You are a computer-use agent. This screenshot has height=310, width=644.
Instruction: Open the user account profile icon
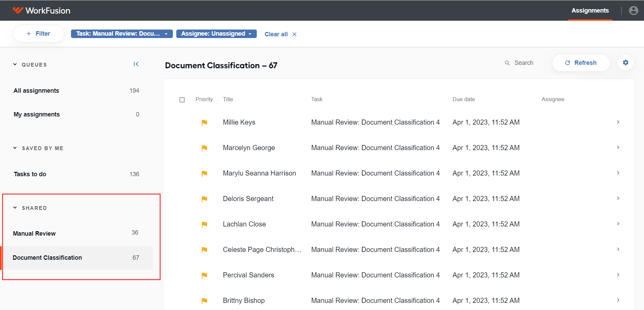(633, 11)
